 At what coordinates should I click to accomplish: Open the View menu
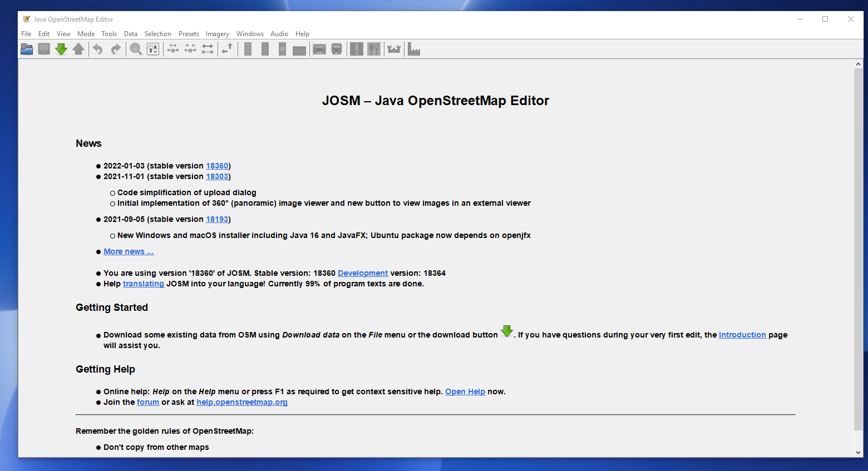pos(63,34)
